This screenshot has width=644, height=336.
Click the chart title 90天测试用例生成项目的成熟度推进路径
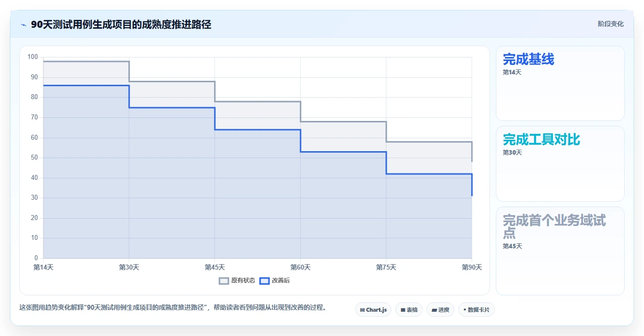point(121,24)
